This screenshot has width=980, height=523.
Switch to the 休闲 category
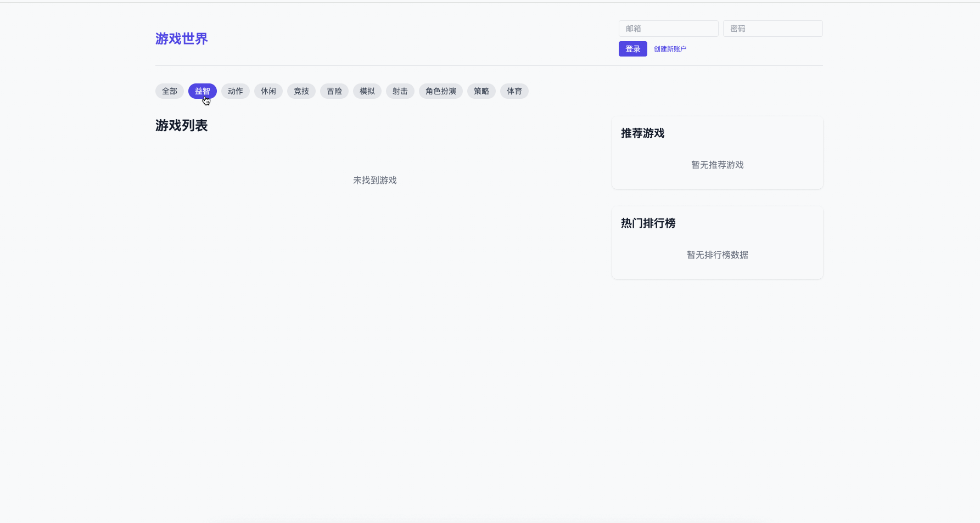pos(268,91)
